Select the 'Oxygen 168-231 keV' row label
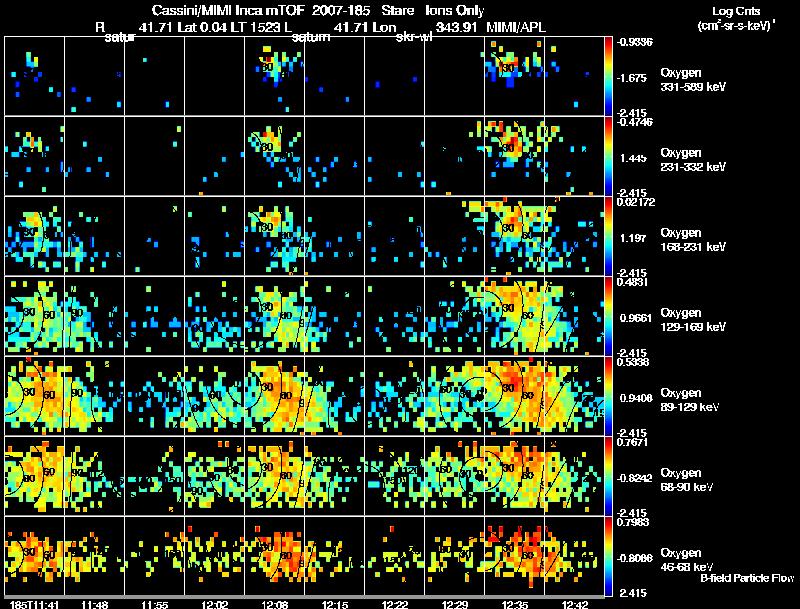800x609 pixels. pos(693,240)
